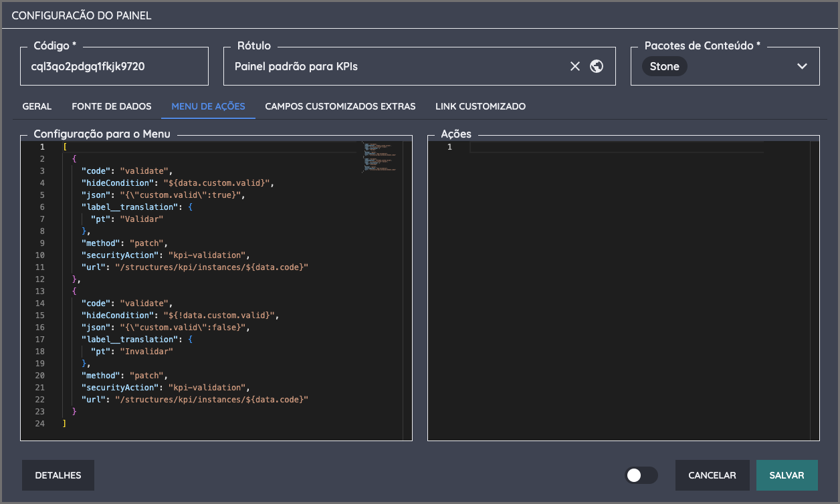The width and height of the screenshot is (840, 504).
Task: Select the Stone content package chip
Action: click(x=664, y=66)
